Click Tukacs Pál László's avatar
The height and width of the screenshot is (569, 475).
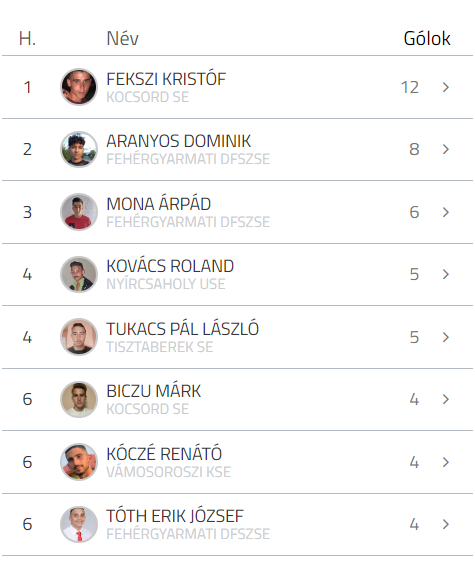[79, 337]
